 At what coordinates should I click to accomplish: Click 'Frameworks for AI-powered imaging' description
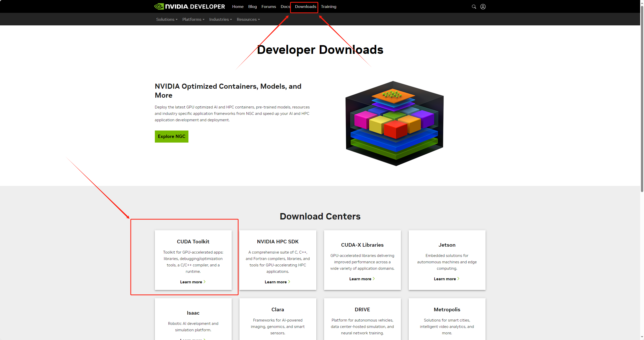[x=278, y=327]
